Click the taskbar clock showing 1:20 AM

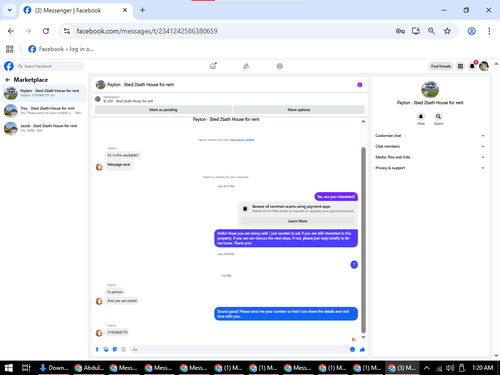(482, 368)
